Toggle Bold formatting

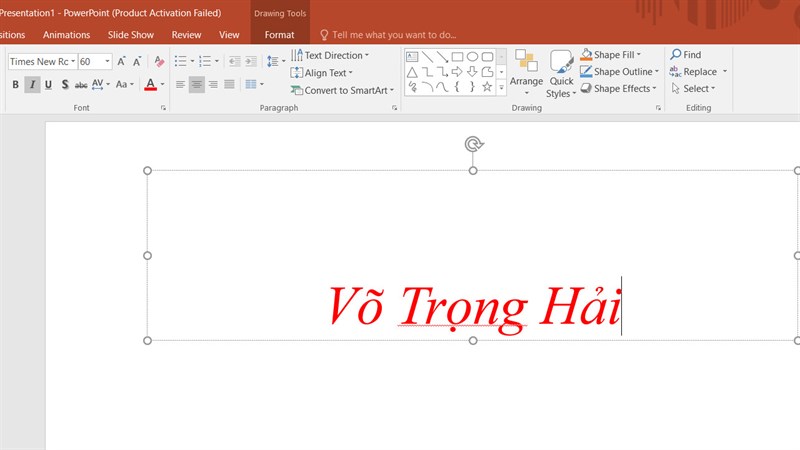(x=16, y=85)
